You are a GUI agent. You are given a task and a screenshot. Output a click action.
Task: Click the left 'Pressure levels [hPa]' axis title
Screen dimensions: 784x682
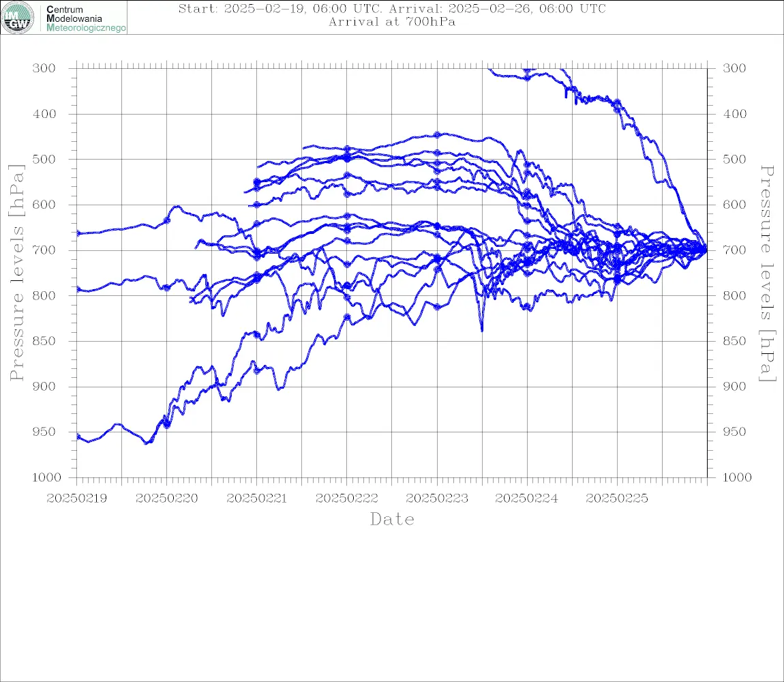tap(16, 273)
